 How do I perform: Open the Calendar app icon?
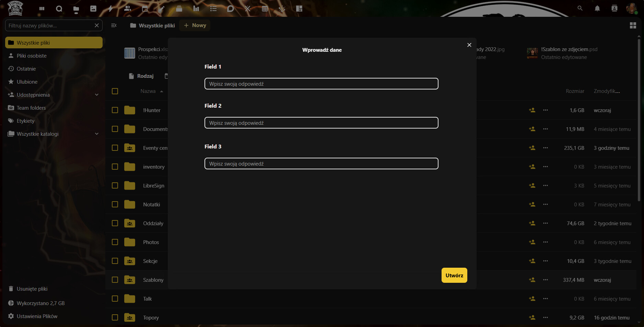pyautogui.click(x=145, y=9)
